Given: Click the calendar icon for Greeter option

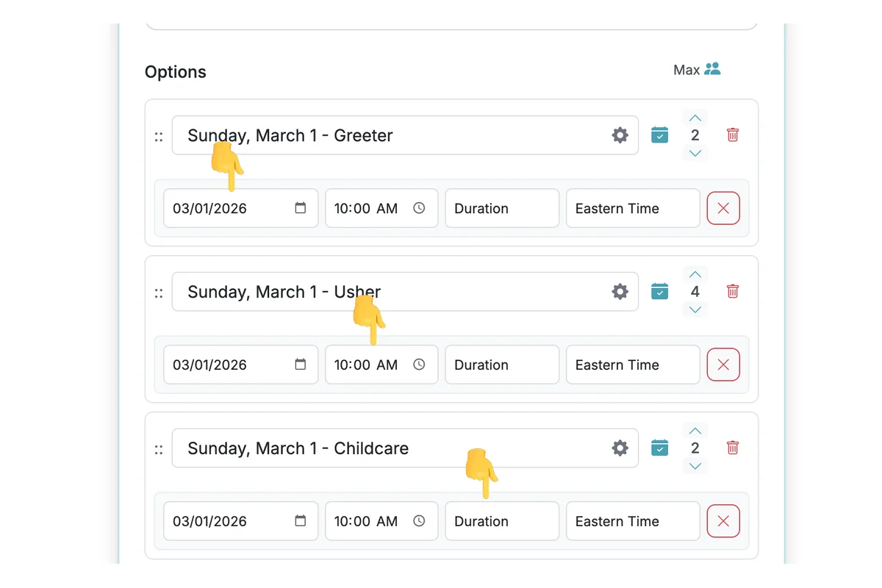Looking at the screenshot, I should point(660,135).
